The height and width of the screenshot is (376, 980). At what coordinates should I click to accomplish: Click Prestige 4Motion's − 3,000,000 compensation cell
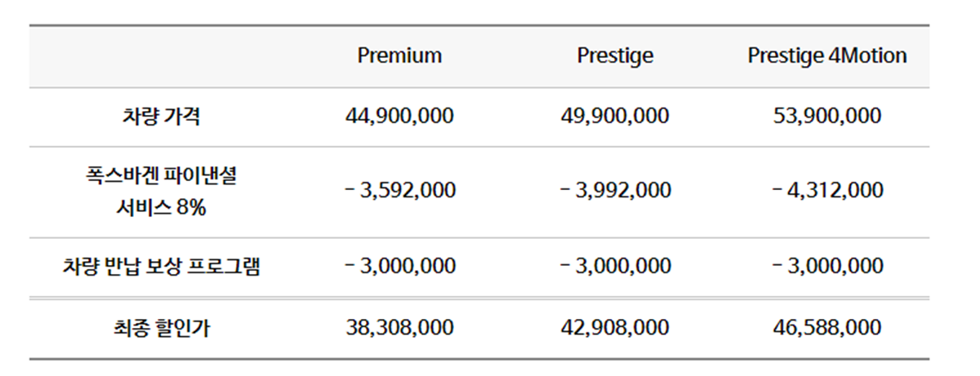tap(827, 267)
